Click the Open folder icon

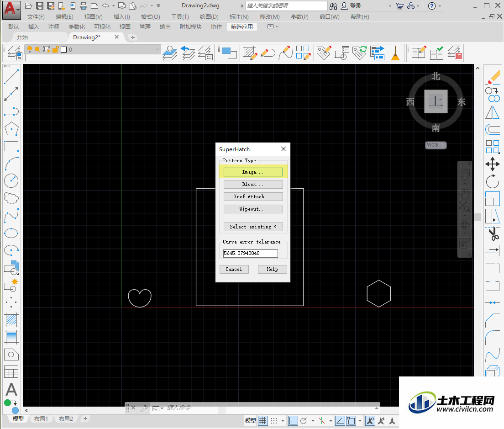(x=29, y=6)
